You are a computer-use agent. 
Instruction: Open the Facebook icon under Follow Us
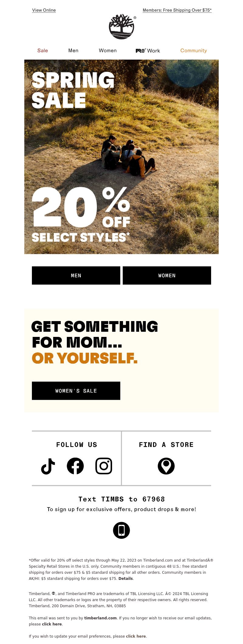pos(75,466)
